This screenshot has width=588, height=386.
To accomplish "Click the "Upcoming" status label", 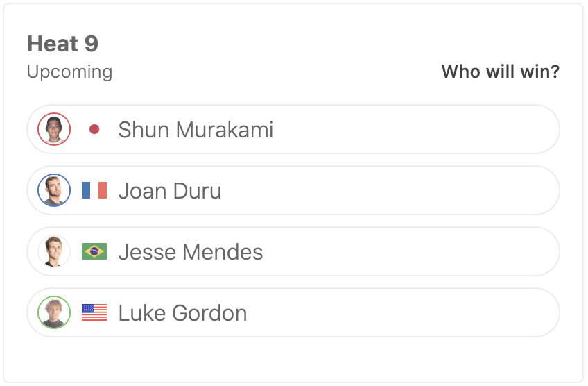I will 69,72.
